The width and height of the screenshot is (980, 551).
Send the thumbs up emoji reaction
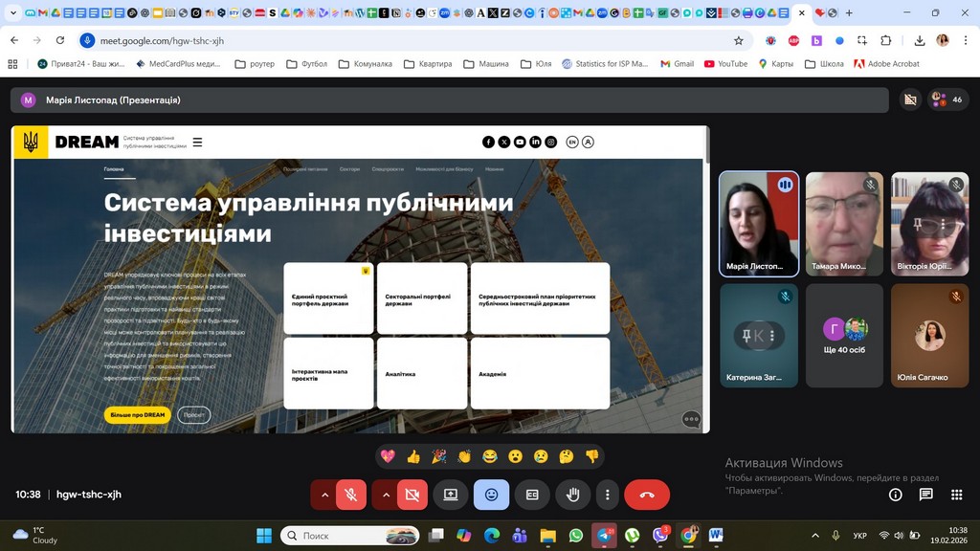point(413,456)
